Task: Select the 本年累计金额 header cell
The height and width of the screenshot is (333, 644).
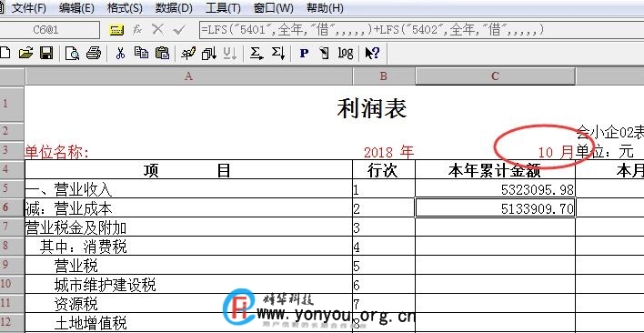Action: 496,169
